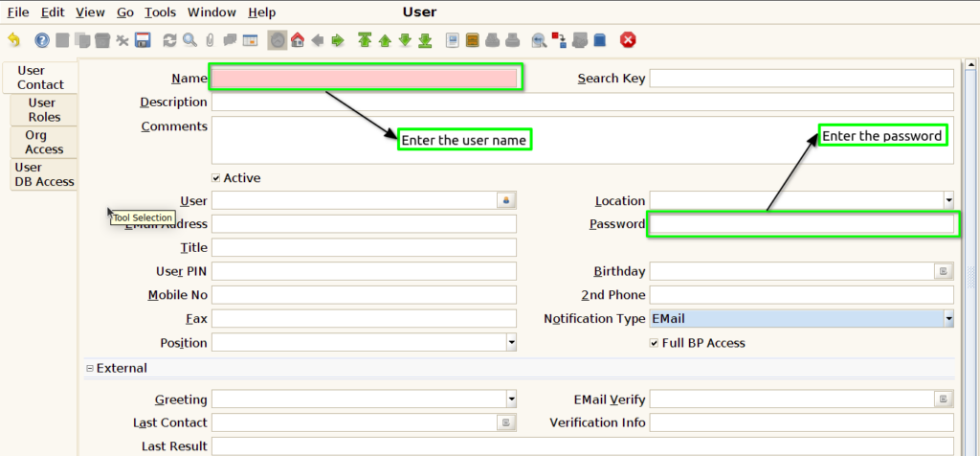Viewport: 980px width, 456px height.
Task: Open the Birthday calendar picker button
Action: pyautogui.click(x=944, y=271)
